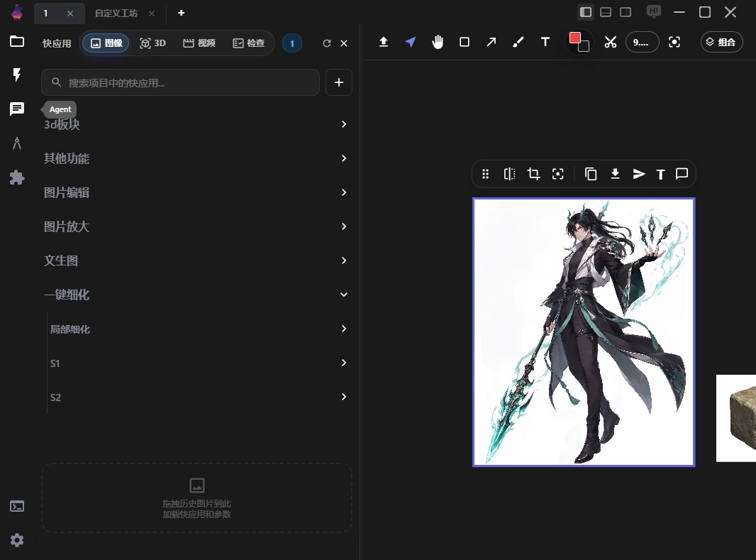Click the app logo in title bar
The width and height of the screenshot is (756, 560).
(17, 12)
